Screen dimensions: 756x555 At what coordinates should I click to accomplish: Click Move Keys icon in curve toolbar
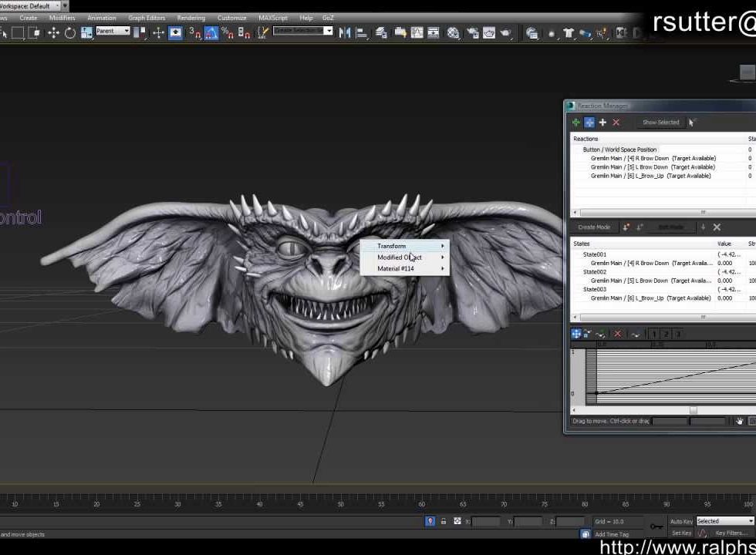coord(575,334)
